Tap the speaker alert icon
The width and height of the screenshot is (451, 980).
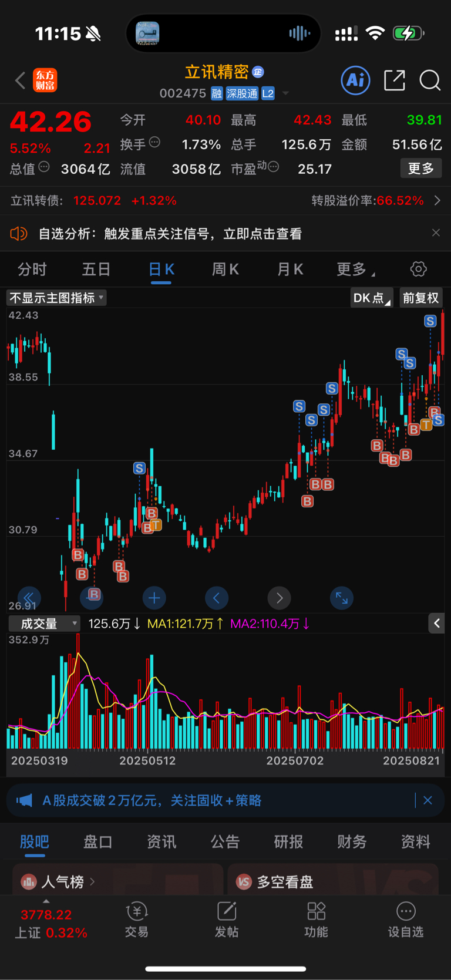[x=19, y=234]
